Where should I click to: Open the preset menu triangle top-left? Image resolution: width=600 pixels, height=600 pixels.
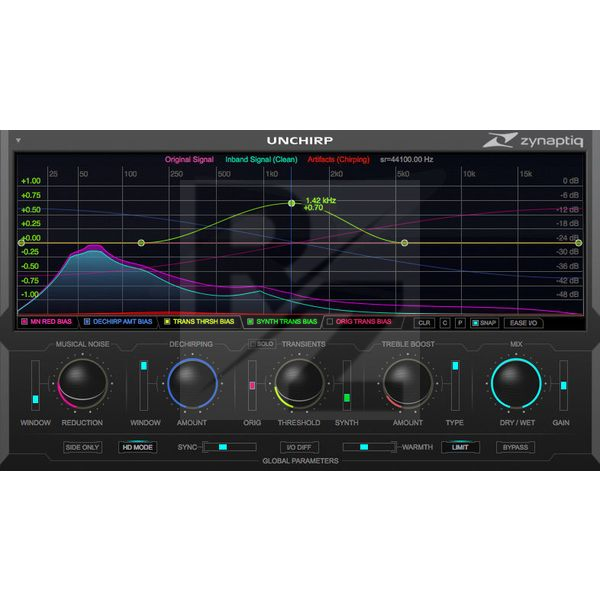18,140
